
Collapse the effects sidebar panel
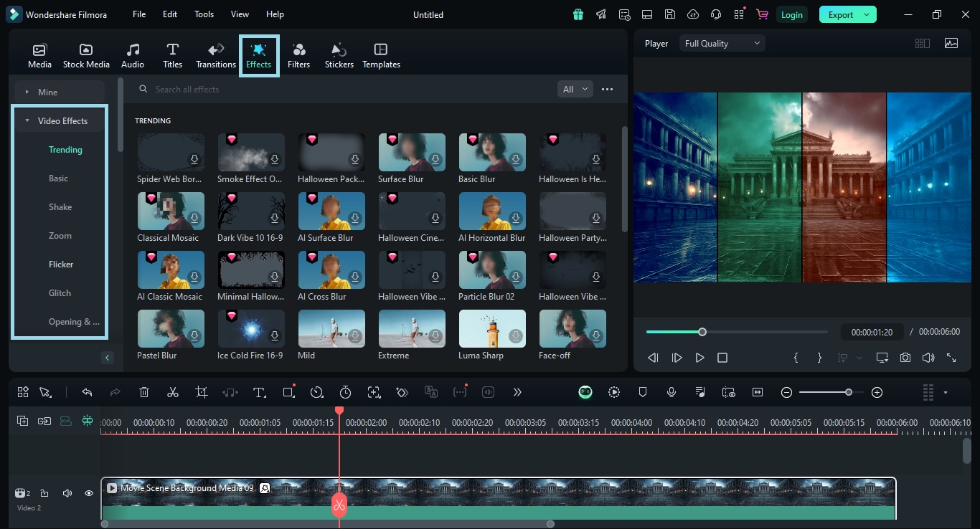point(108,357)
